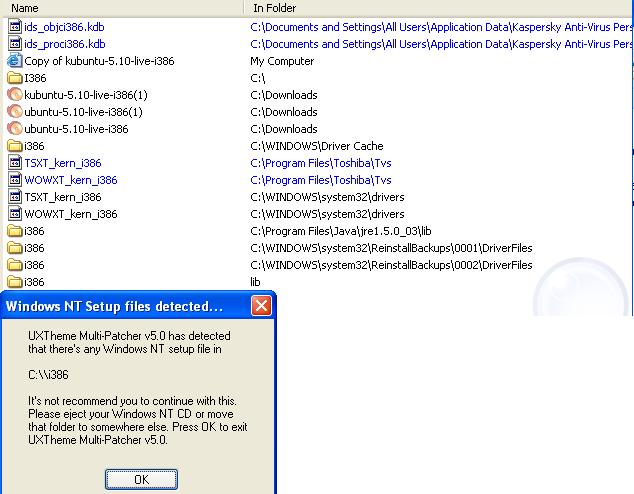Click the ids_objci386.kdb file icon

pyautogui.click(x=15, y=27)
